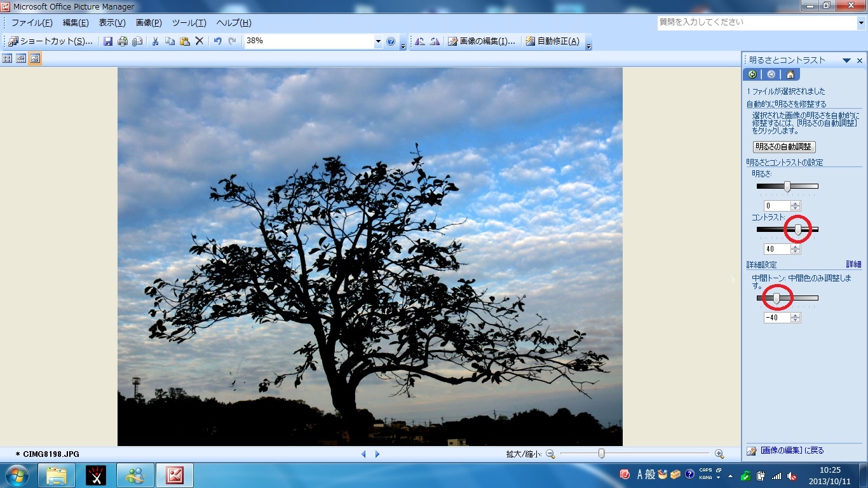Click the Undo arrow icon
The width and height of the screenshot is (868, 488).
(217, 41)
